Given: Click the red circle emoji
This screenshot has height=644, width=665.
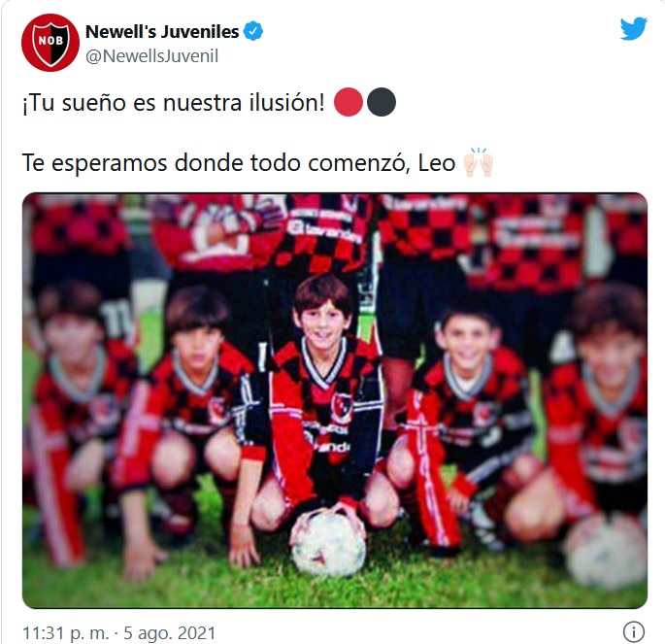Looking at the screenshot, I should (349, 102).
